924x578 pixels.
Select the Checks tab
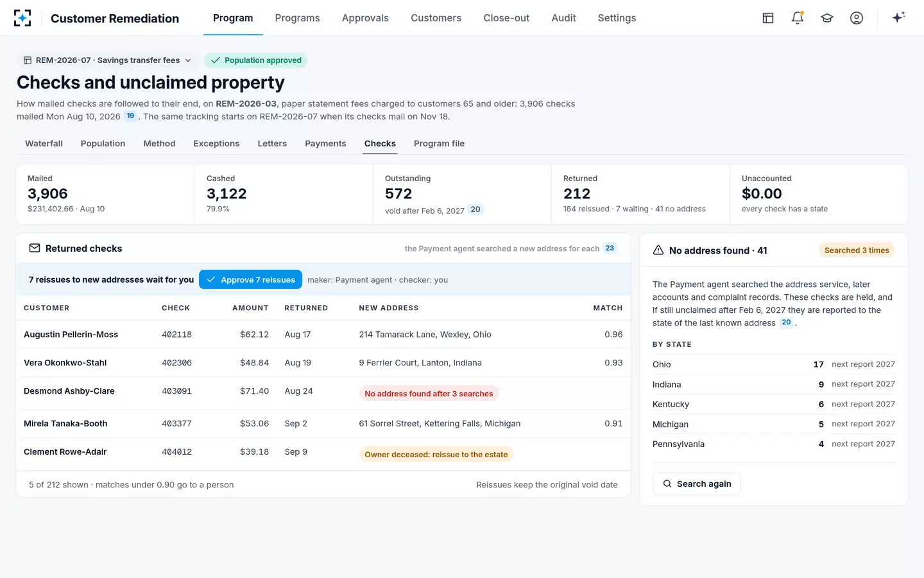coord(380,144)
